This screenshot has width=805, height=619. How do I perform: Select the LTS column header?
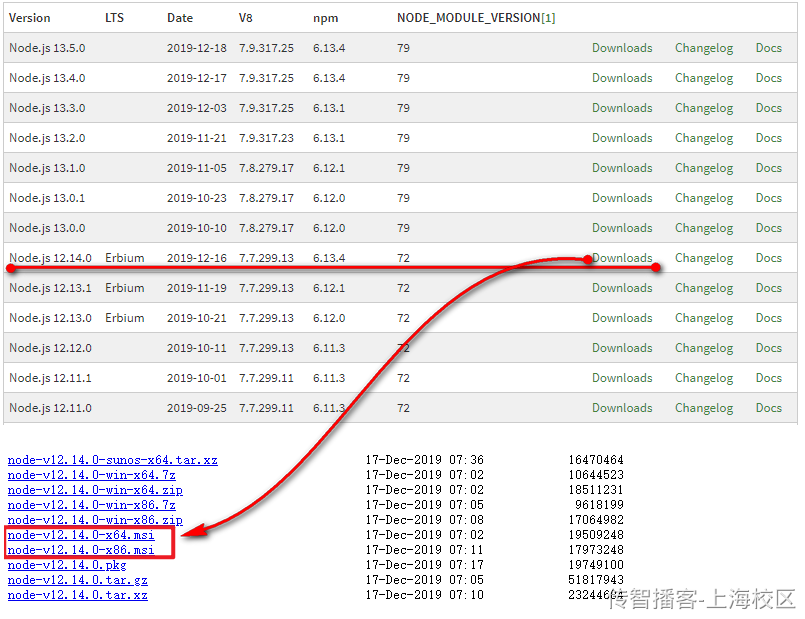click(x=114, y=18)
